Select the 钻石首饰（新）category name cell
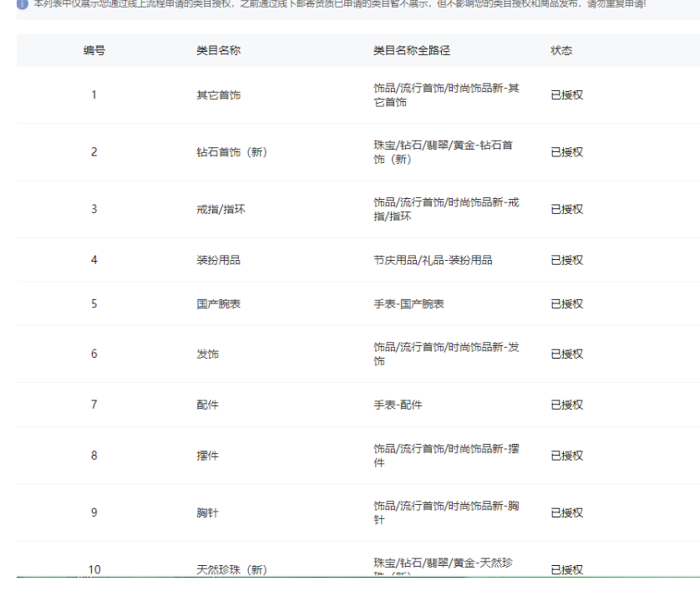 coord(231,152)
